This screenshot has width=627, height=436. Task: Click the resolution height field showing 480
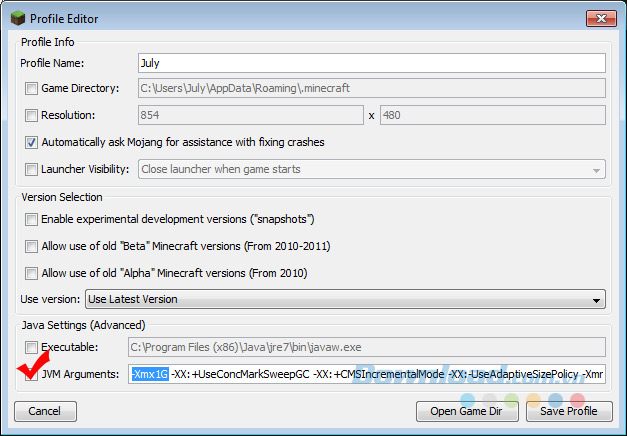493,115
